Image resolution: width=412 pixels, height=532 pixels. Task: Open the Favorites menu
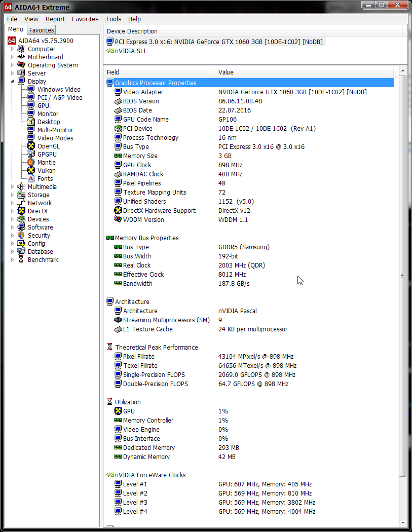[85, 19]
